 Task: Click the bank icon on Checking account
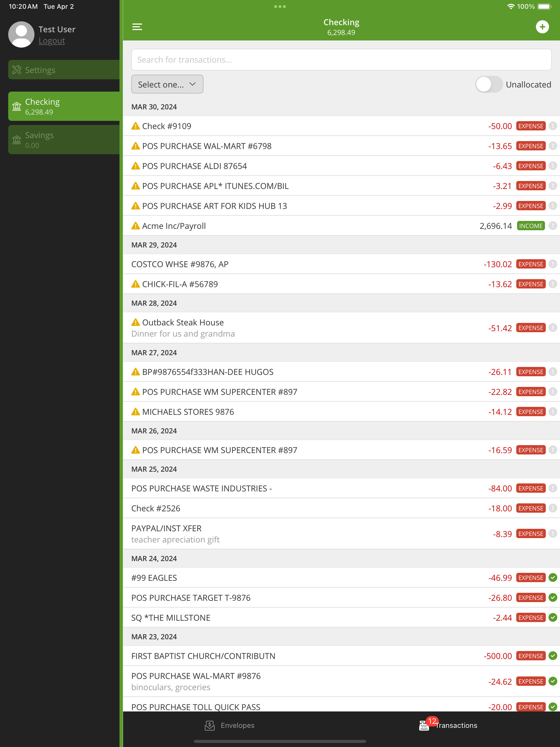tap(17, 106)
